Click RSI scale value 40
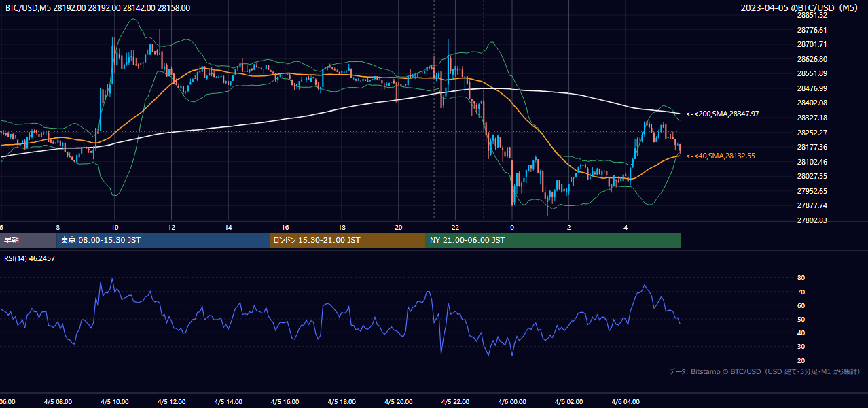Screen dimensions: 868x408 coord(801,333)
